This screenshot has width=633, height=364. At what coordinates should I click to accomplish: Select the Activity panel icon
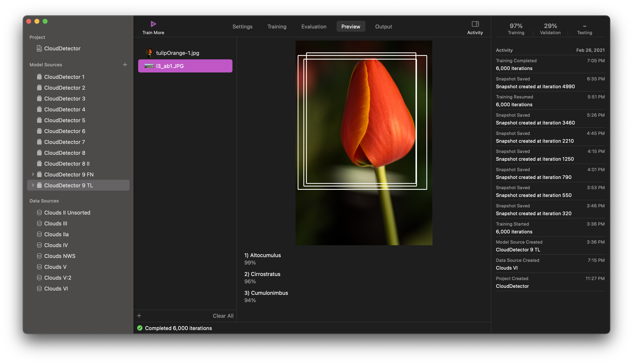475,24
